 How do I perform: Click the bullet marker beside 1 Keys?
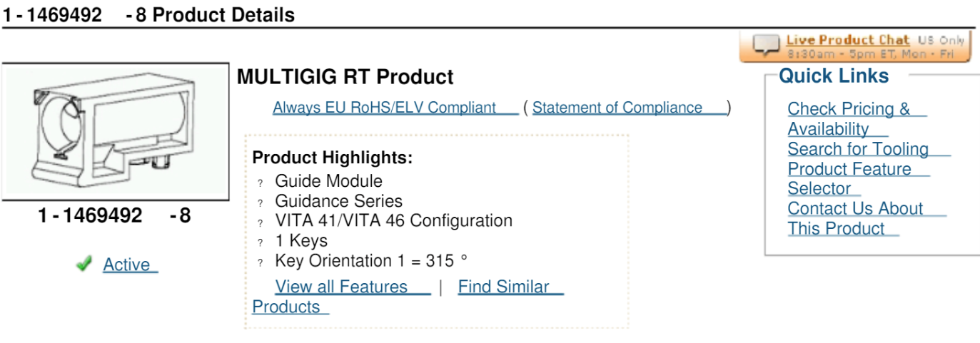(x=261, y=243)
